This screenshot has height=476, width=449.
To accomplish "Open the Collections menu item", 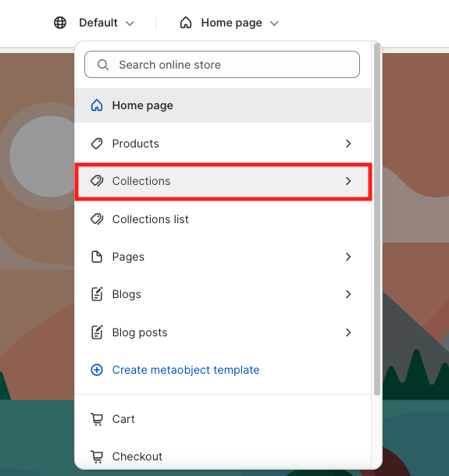I will (223, 181).
